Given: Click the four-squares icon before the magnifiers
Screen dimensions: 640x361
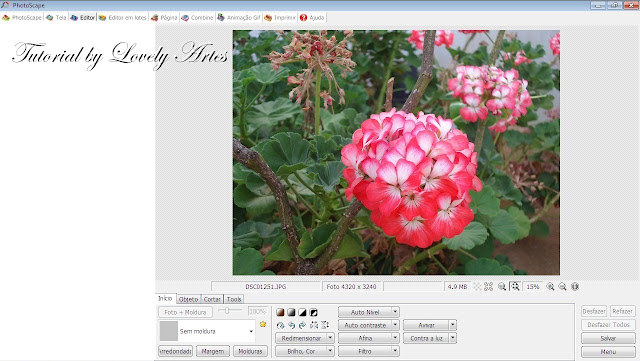Looking at the screenshot, I should [488, 287].
